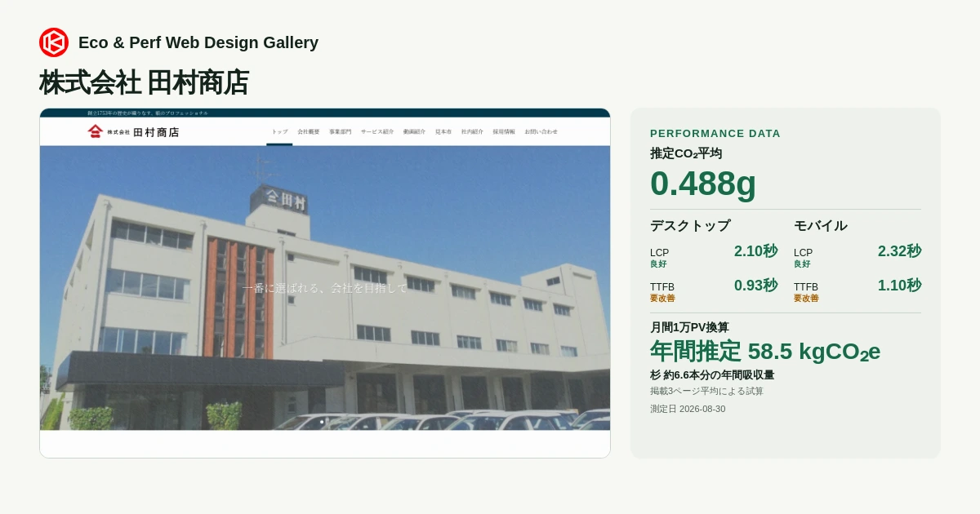Open the 社内紹介 nav item
Image resolution: width=980 pixels, height=514 pixels.
pyautogui.click(x=472, y=131)
